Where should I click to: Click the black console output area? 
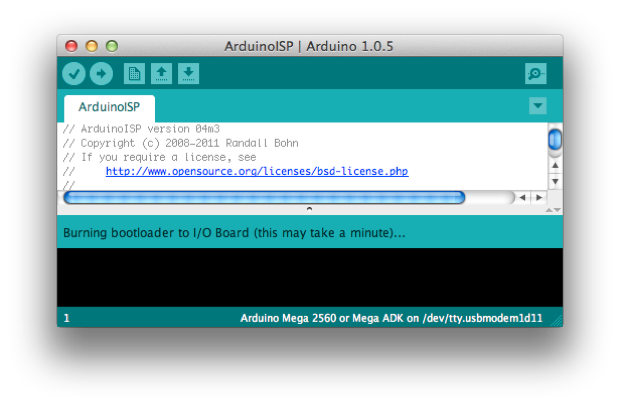coord(310,278)
